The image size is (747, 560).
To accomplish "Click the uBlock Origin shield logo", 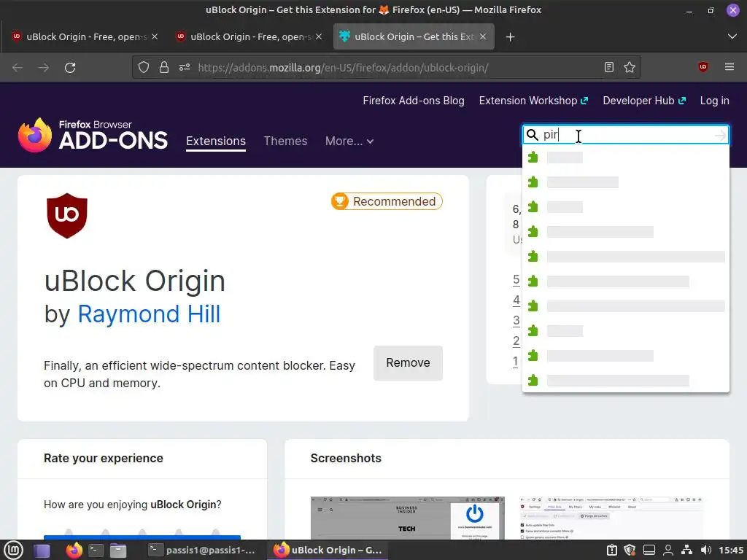I will [x=67, y=216].
